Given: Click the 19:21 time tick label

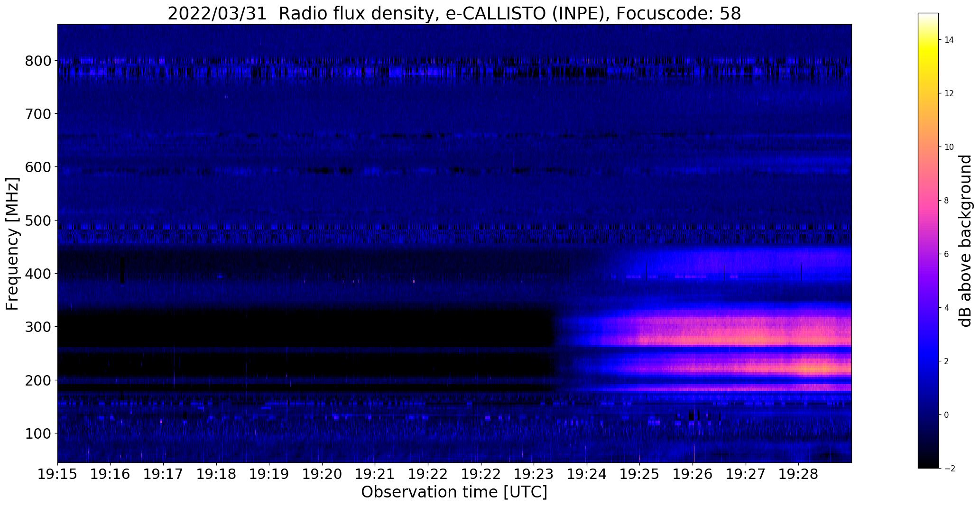Looking at the screenshot, I should 375,475.
